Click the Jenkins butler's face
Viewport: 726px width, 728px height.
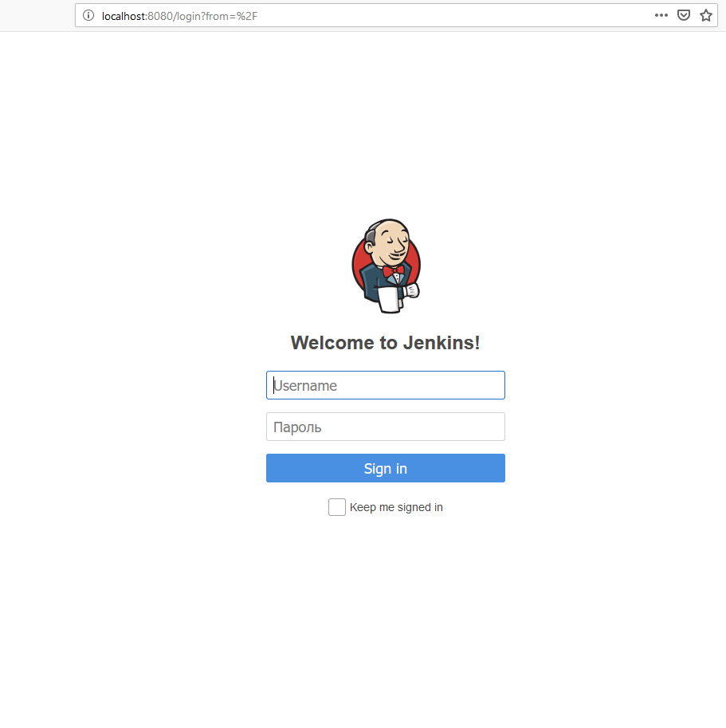[x=391, y=243]
